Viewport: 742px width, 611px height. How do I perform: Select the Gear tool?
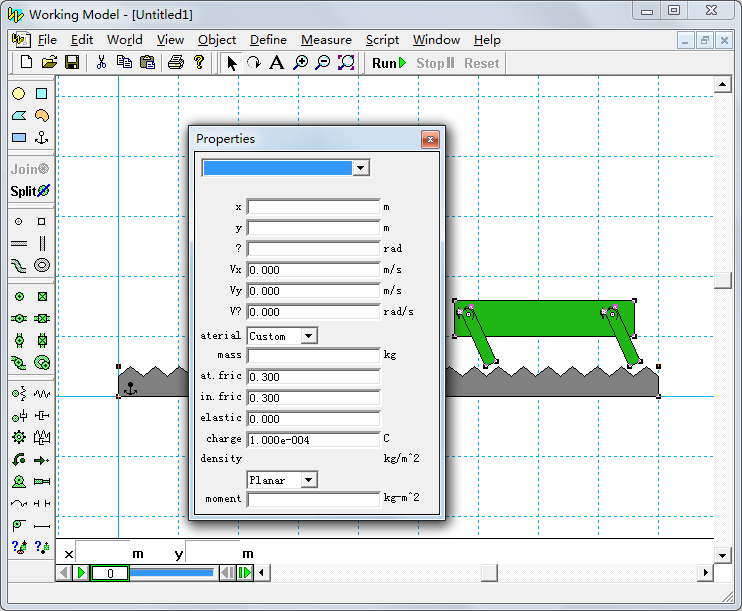(x=19, y=437)
